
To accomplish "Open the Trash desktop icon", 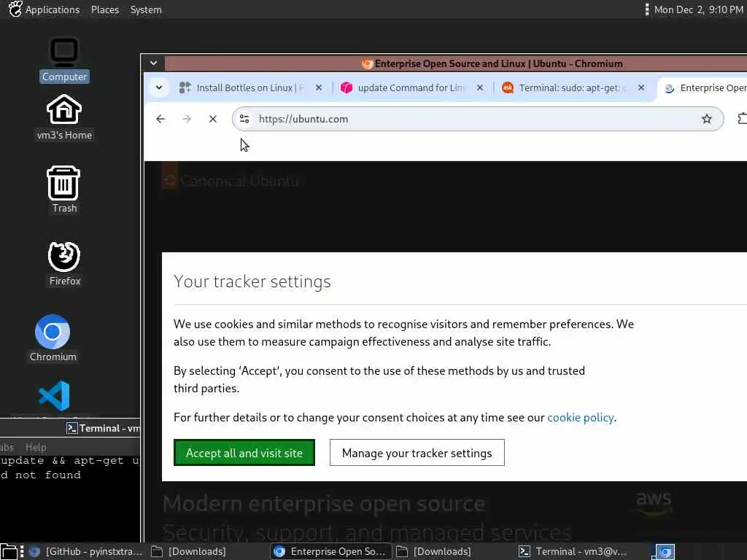I will (64, 190).
